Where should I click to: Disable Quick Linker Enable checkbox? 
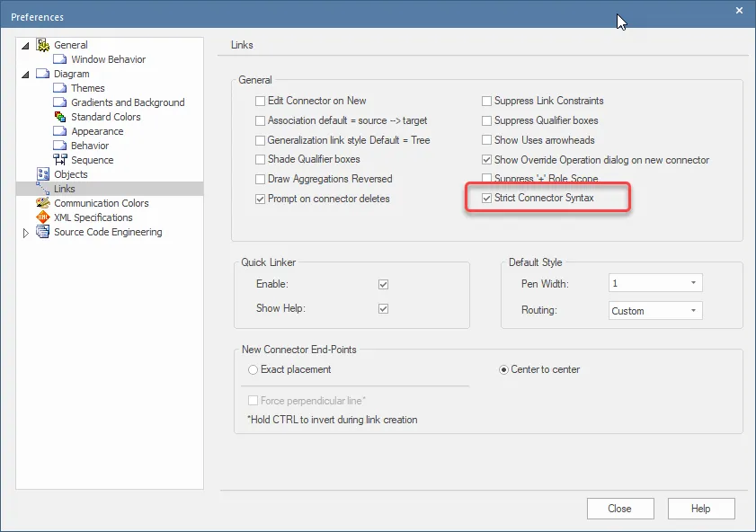tap(383, 284)
